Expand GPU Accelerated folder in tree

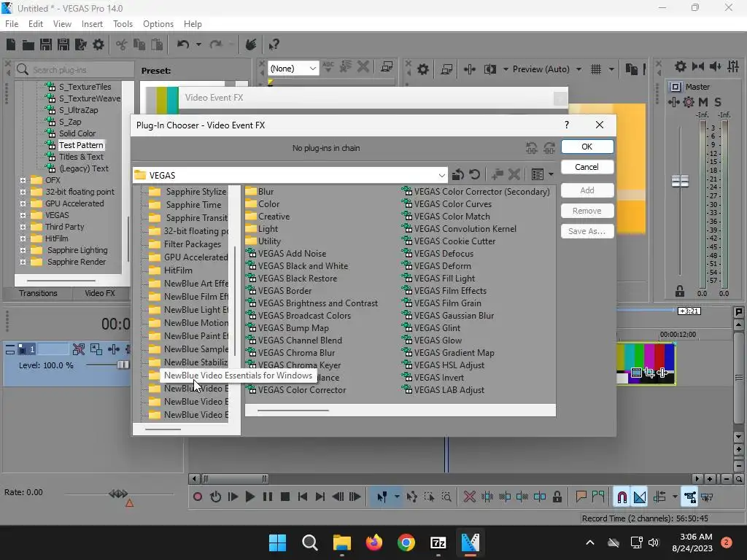pos(23,203)
